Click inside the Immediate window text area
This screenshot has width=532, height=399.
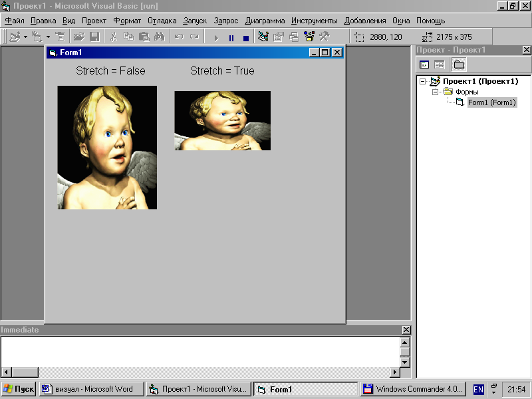(x=200, y=352)
